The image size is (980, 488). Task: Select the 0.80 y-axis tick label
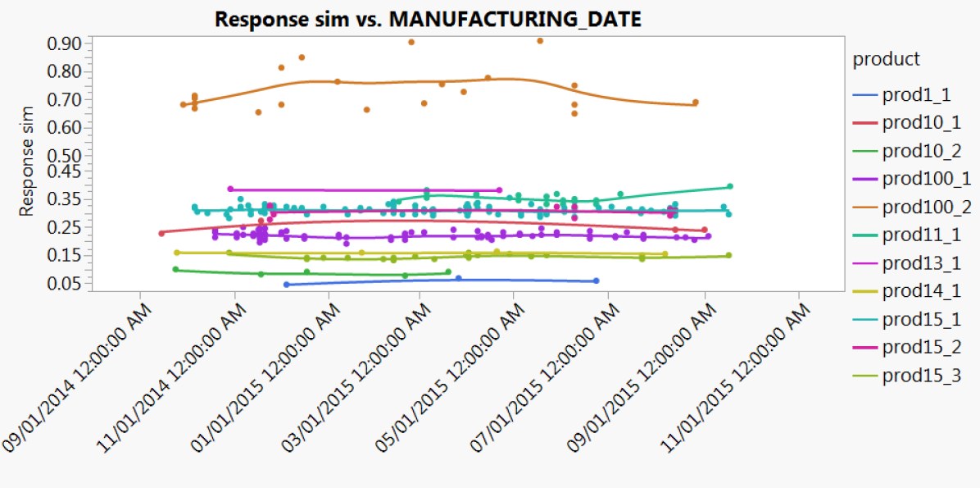(65, 72)
